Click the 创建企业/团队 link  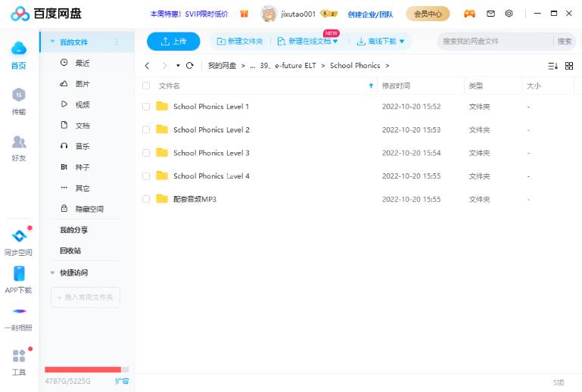370,14
